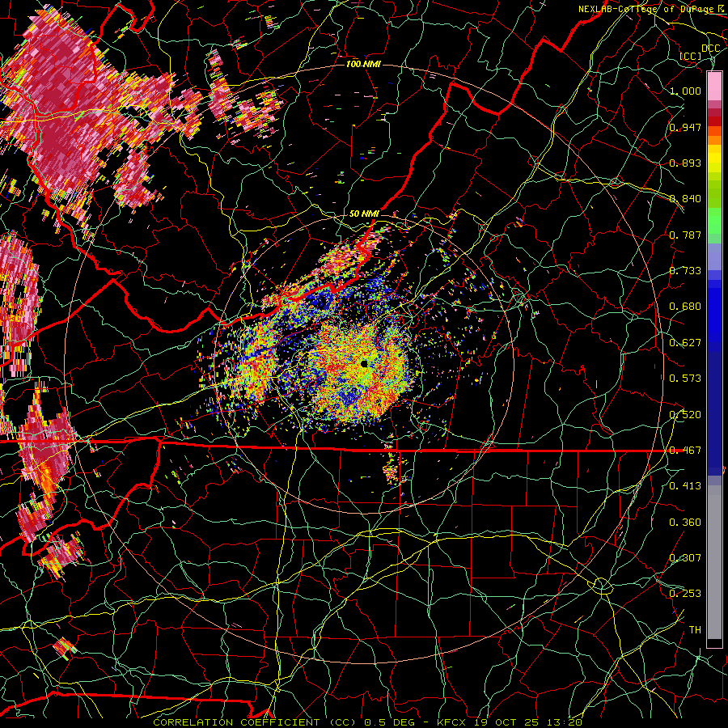Click the black radar site dot at center
Screen dimensions: 728x728
pos(364,363)
